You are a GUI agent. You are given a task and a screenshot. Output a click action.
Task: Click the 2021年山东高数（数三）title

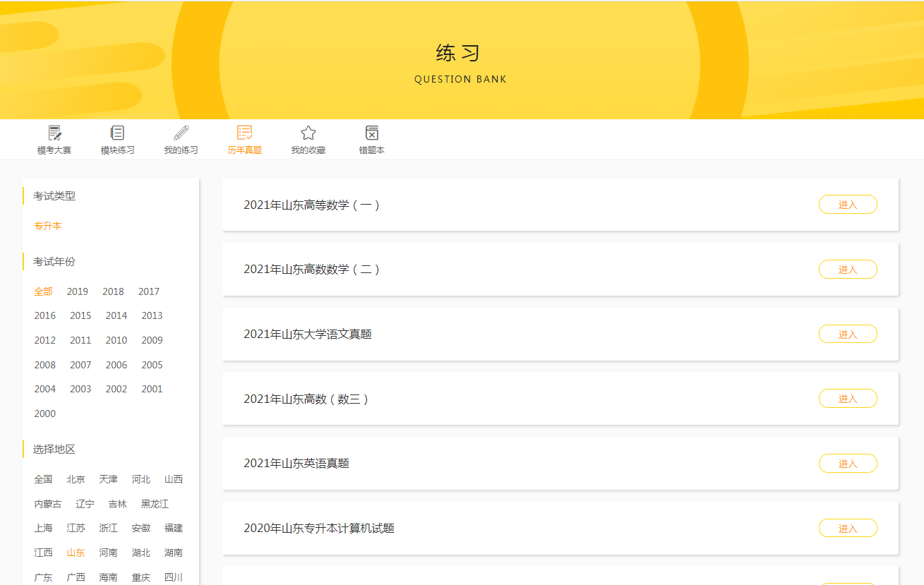[x=306, y=399]
